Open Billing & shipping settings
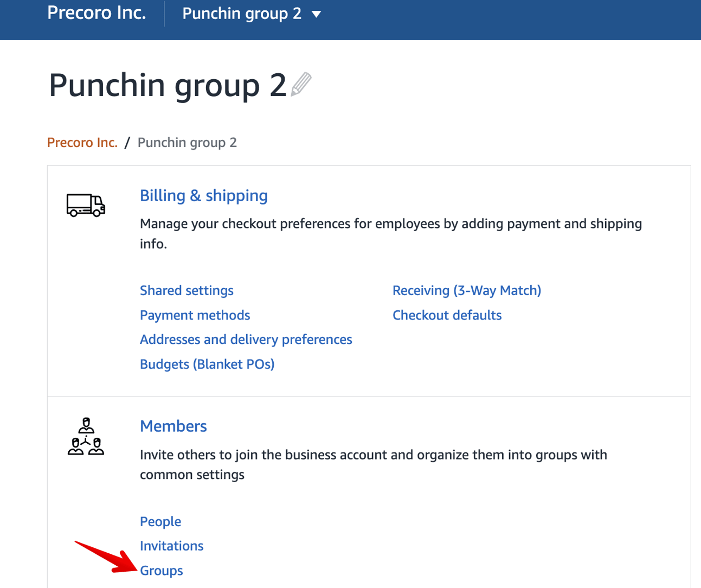Screen dimensions: 701x588 coord(204,195)
